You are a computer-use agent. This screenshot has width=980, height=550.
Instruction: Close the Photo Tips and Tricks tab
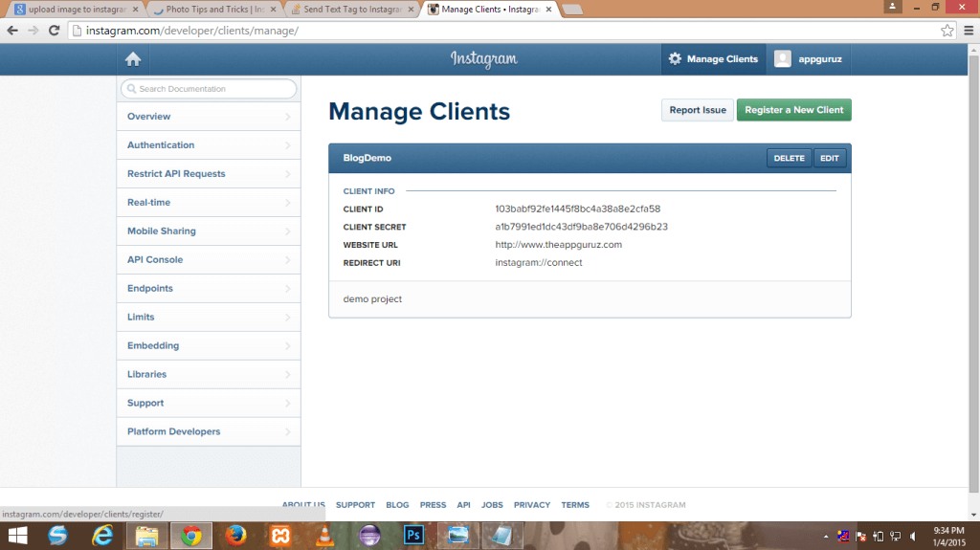273,10
